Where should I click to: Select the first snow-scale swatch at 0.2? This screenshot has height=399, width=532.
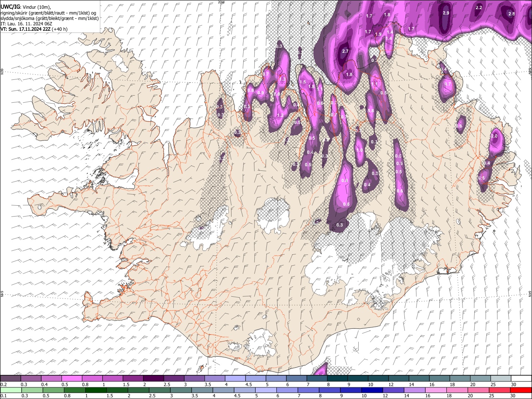coord(11,378)
